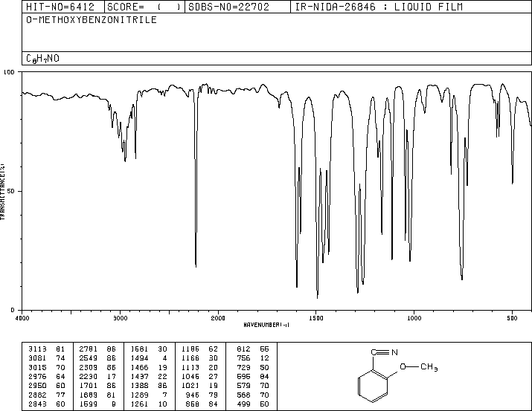
Task: Click the C8H7NO molecular formula
Action: pyautogui.click(x=42, y=58)
